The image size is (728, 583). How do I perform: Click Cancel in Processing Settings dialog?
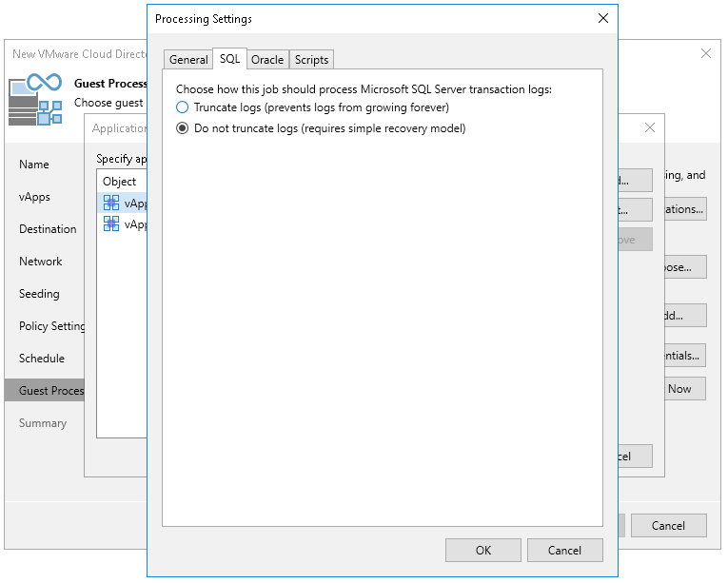pyautogui.click(x=564, y=550)
